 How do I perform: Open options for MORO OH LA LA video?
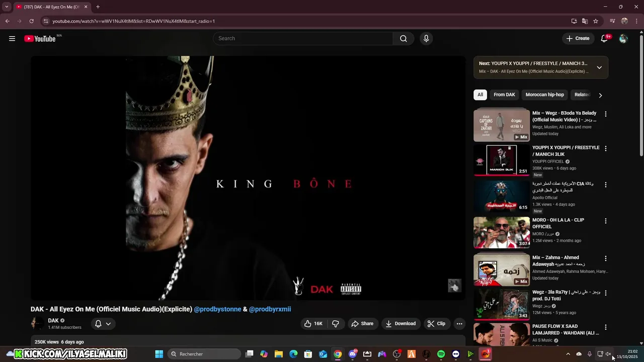click(x=606, y=221)
